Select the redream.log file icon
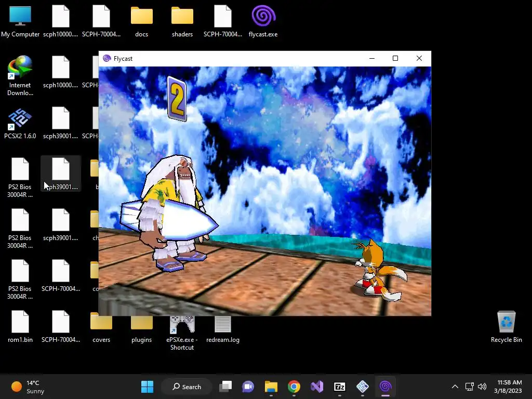This screenshot has height=399, width=532. pyautogui.click(x=222, y=328)
